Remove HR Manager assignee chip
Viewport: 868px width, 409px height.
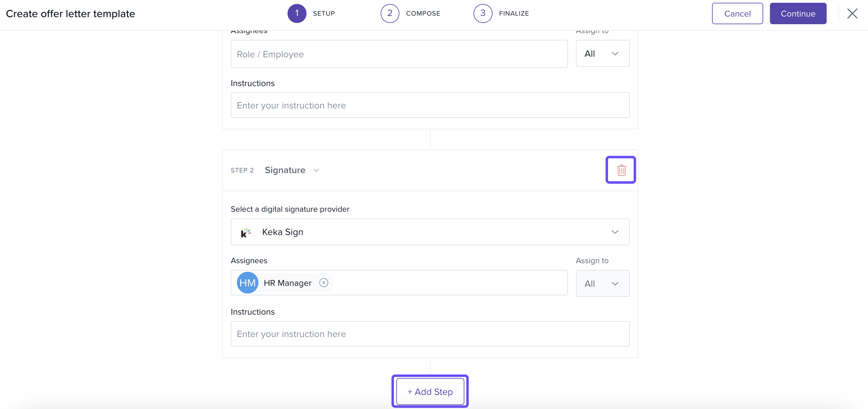pos(323,283)
